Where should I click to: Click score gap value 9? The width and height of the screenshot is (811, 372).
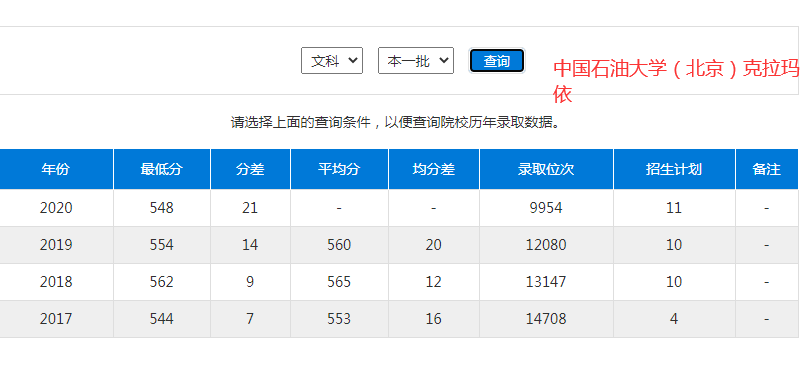point(250,282)
